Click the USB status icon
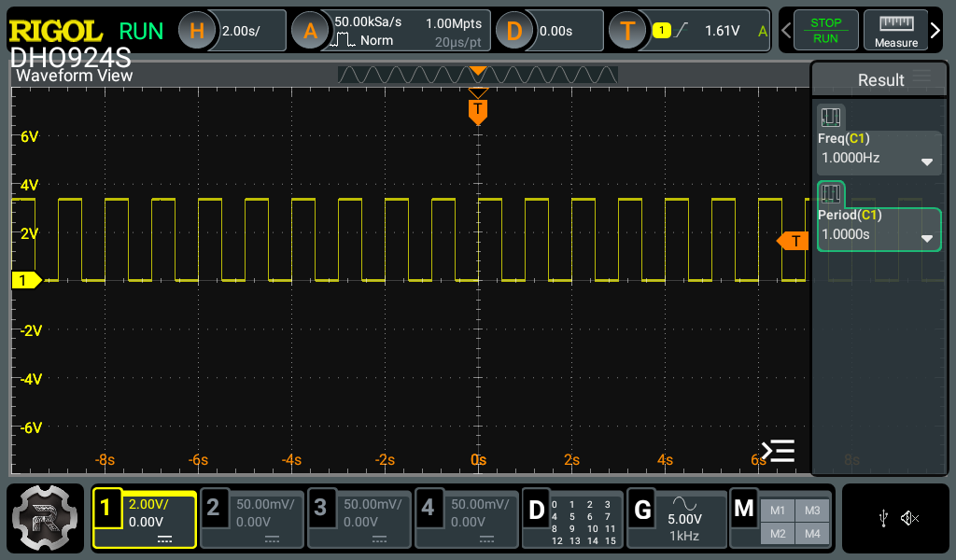Screen dimensions: 956x560 883,519
